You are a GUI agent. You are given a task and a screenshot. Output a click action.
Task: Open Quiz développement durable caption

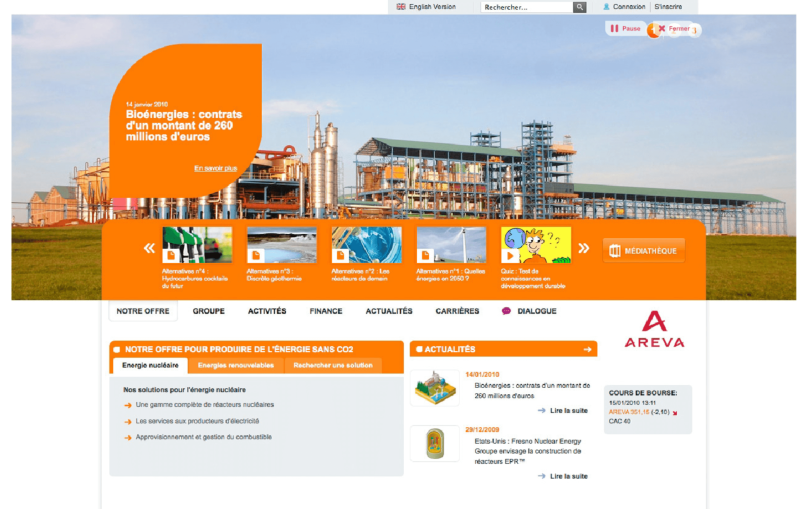[x=533, y=278]
